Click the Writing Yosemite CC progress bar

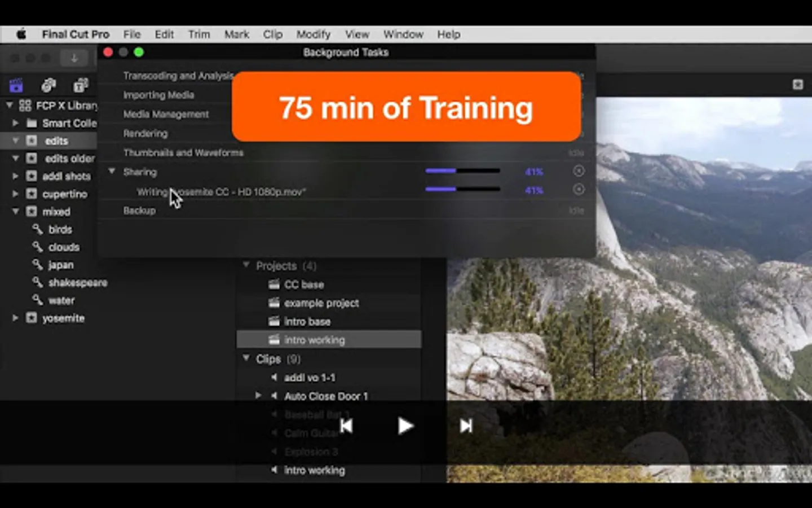pyautogui.click(x=463, y=189)
